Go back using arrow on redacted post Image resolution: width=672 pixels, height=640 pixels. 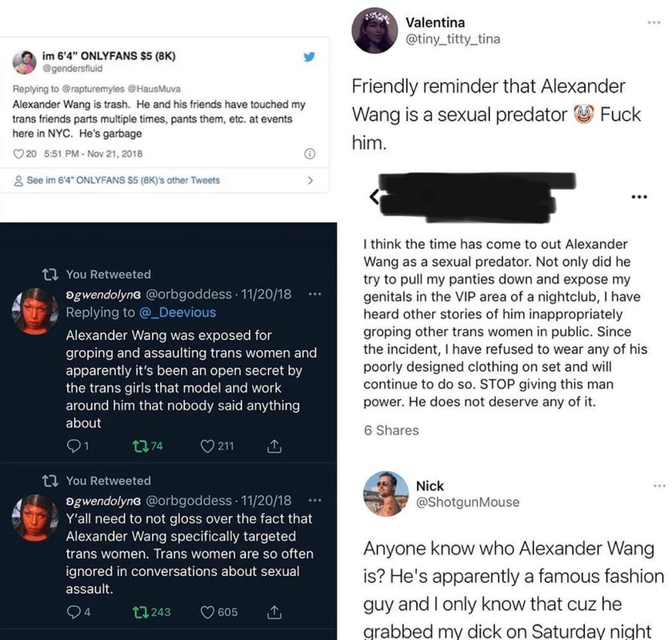pos(375,198)
